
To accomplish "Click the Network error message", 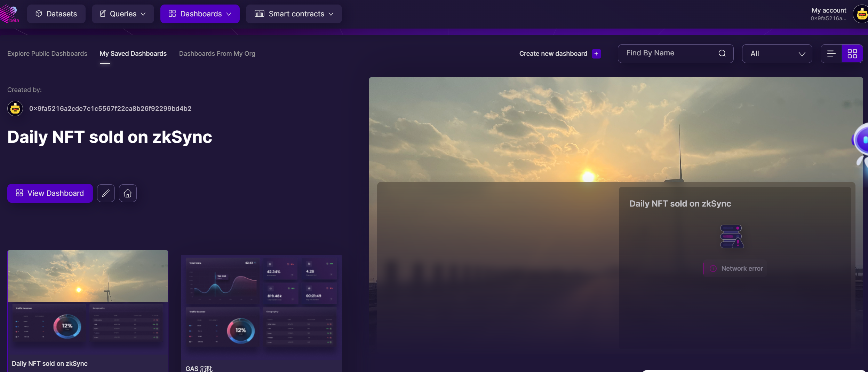I will pos(735,269).
